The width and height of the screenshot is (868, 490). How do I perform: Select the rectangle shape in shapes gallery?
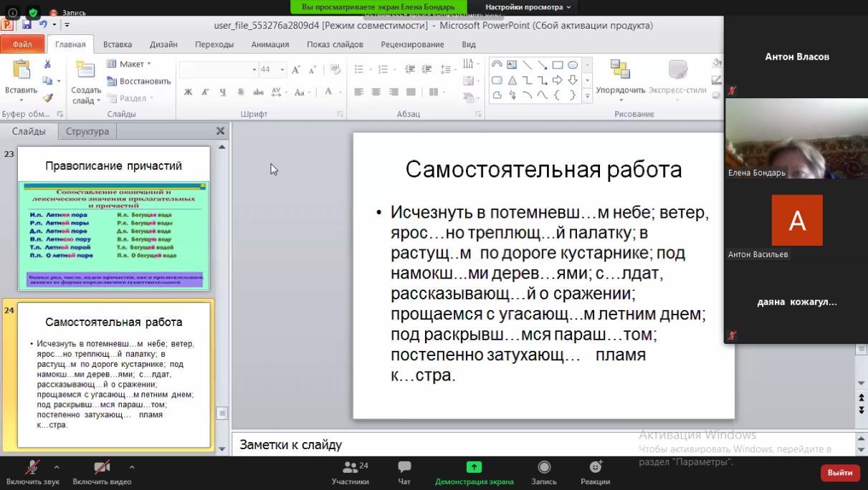coord(557,64)
